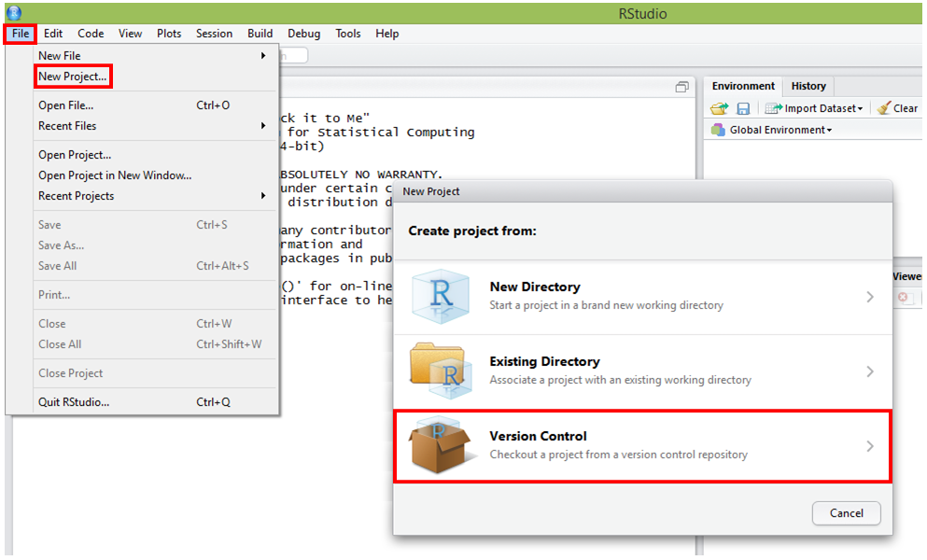Image resolution: width=927 pixels, height=560 pixels.
Task: Click the "ABSOLUTELY NO WARRANTY." console line
Action: click(x=360, y=174)
